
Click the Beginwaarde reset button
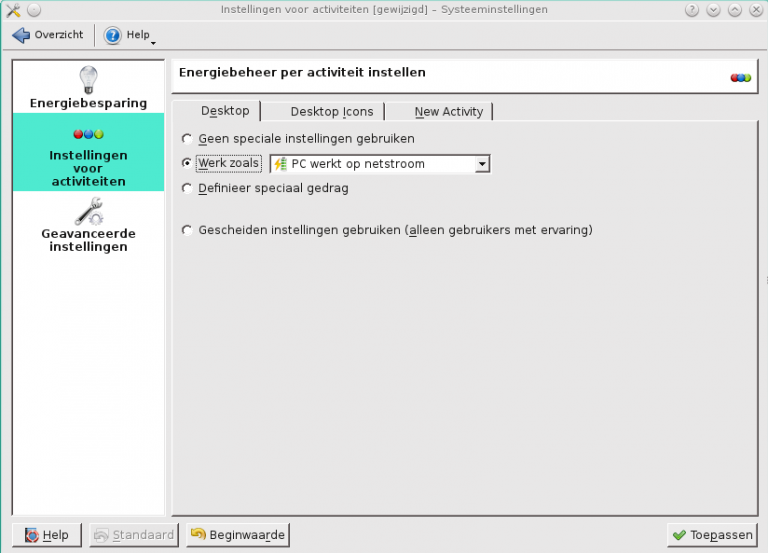(237, 535)
